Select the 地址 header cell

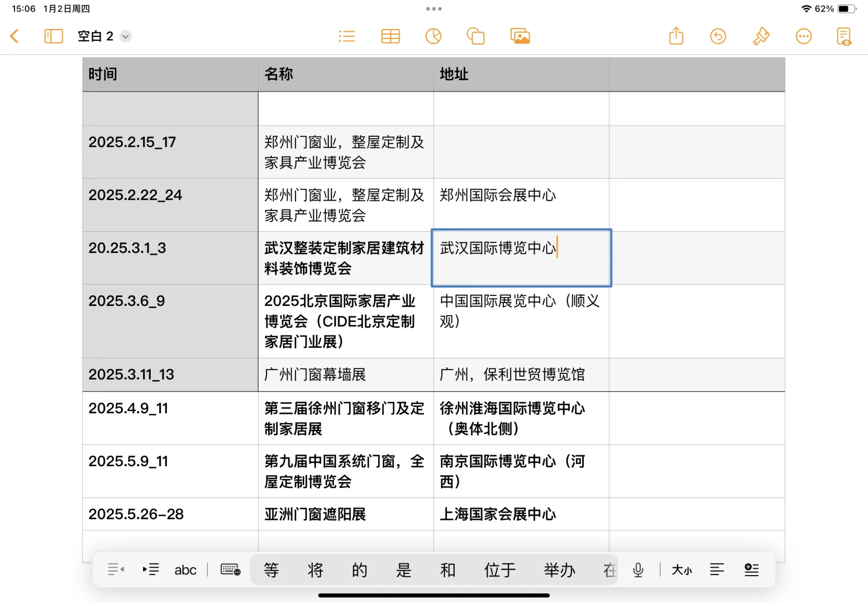tap(521, 75)
